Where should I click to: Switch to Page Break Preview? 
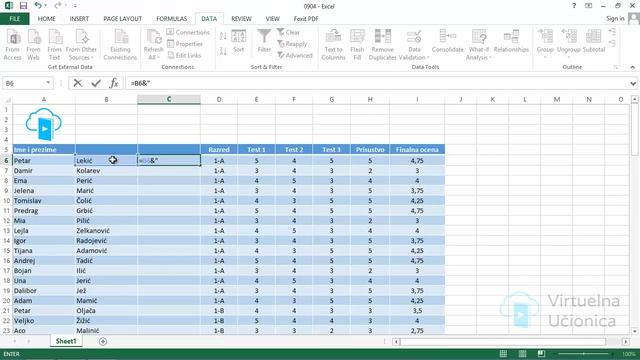pos(541,353)
